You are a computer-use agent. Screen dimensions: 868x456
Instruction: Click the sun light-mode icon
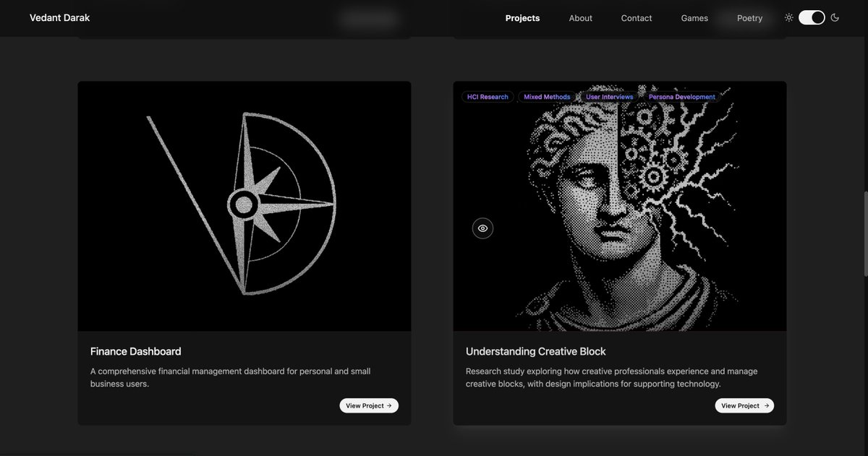coord(789,17)
